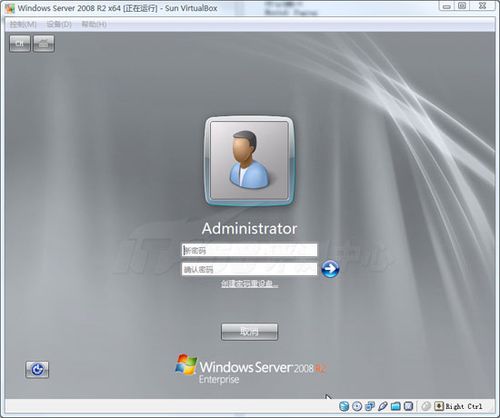Click the Administrator user picture
Image resolution: width=500 pixels, height=418 pixels.
tap(249, 161)
